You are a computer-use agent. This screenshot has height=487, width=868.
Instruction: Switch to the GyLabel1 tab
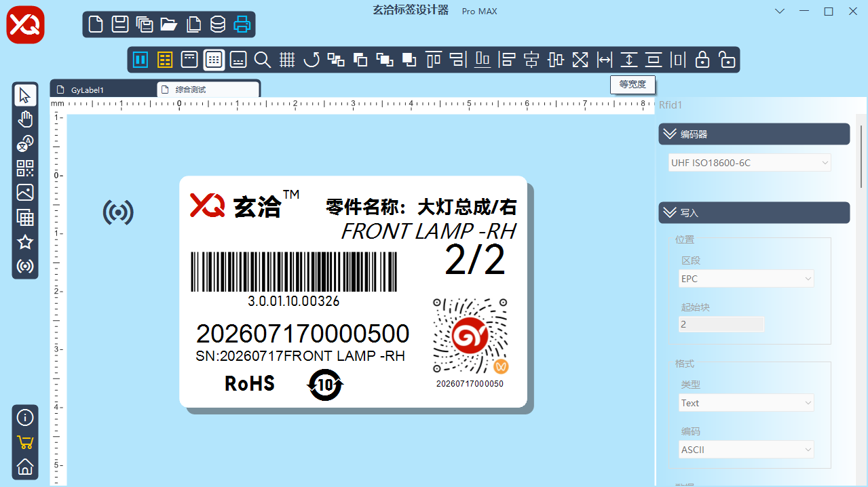(x=103, y=90)
